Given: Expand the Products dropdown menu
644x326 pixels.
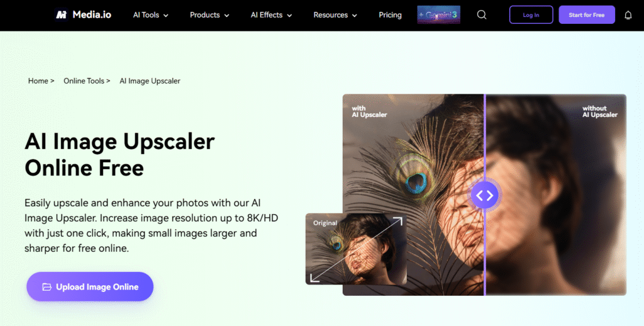Looking at the screenshot, I should 209,15.
